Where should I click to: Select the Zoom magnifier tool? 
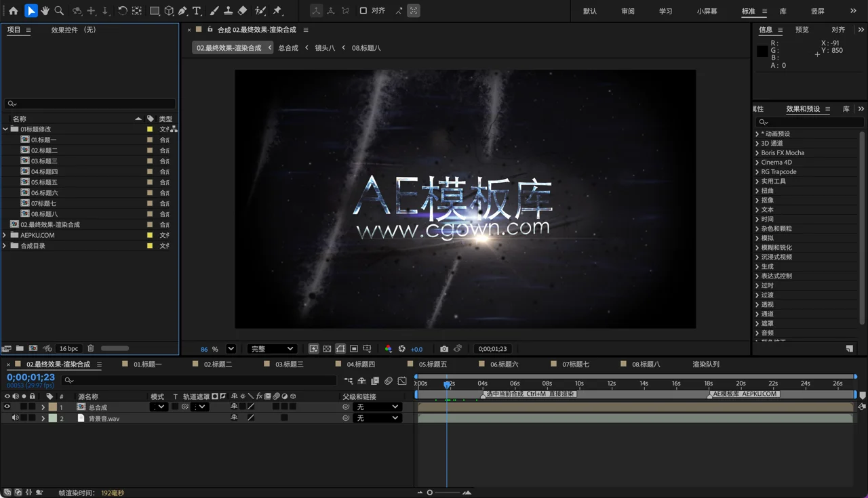60,11
